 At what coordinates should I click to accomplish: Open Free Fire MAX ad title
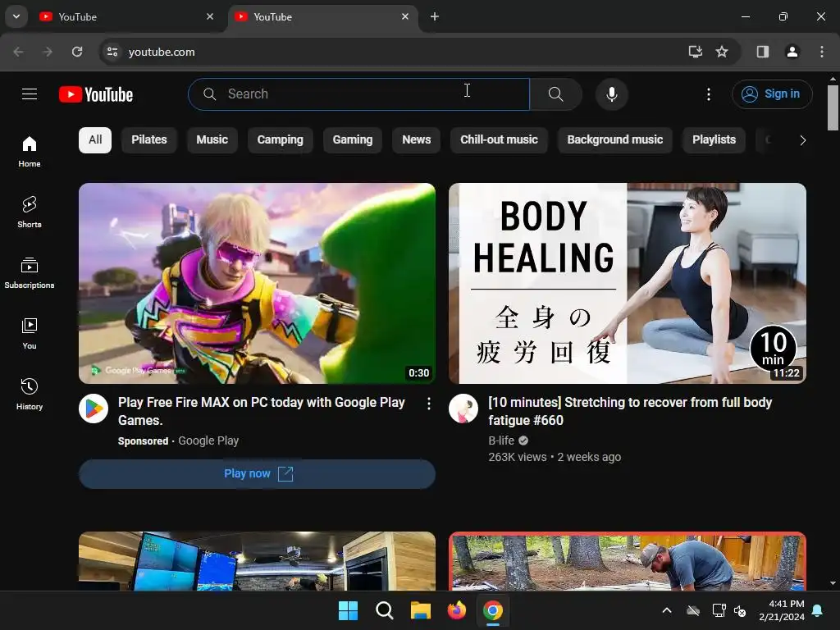(262, 412)
